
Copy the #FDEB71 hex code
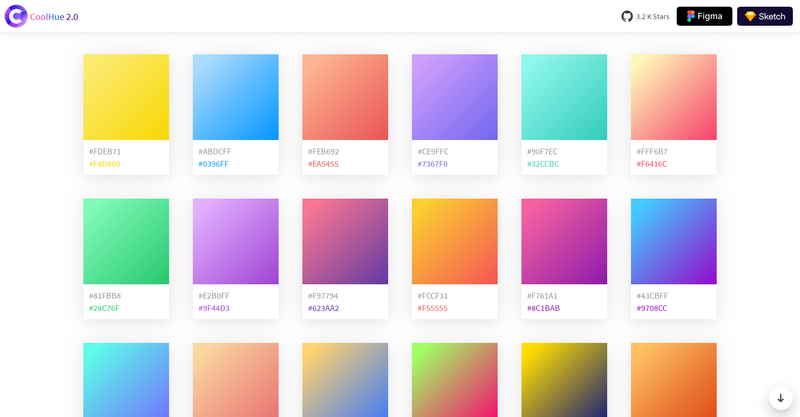coord(105,152)
